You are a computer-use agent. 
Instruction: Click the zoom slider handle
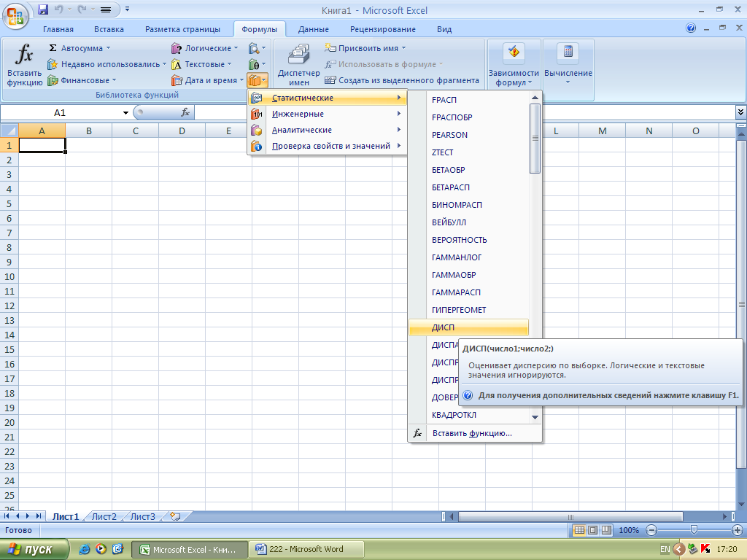pos(694,530)
